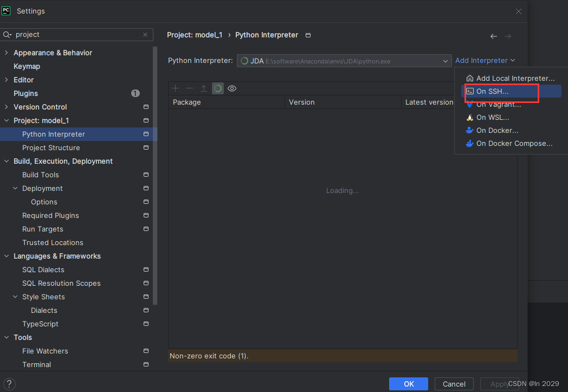
Task: Click project icon on SQL Dialects row
Action: click(x=146, y=269)
